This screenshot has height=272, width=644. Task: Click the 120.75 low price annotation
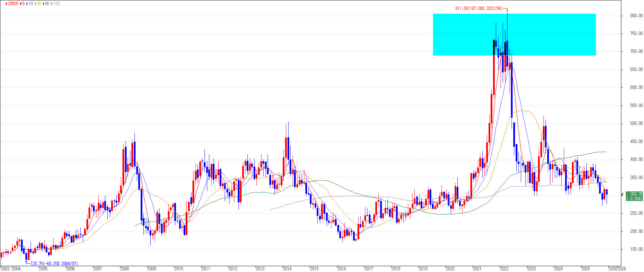coord(54,263)
